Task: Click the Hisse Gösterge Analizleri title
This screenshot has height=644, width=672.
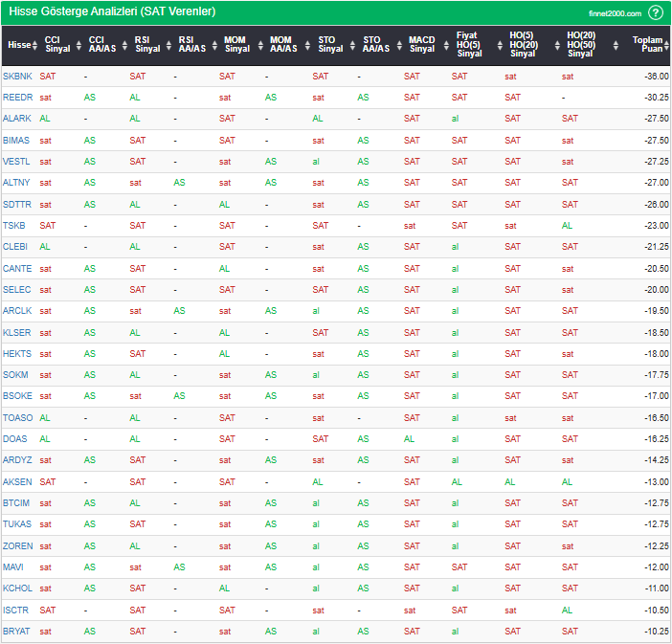Action: [x=112, y=11]
